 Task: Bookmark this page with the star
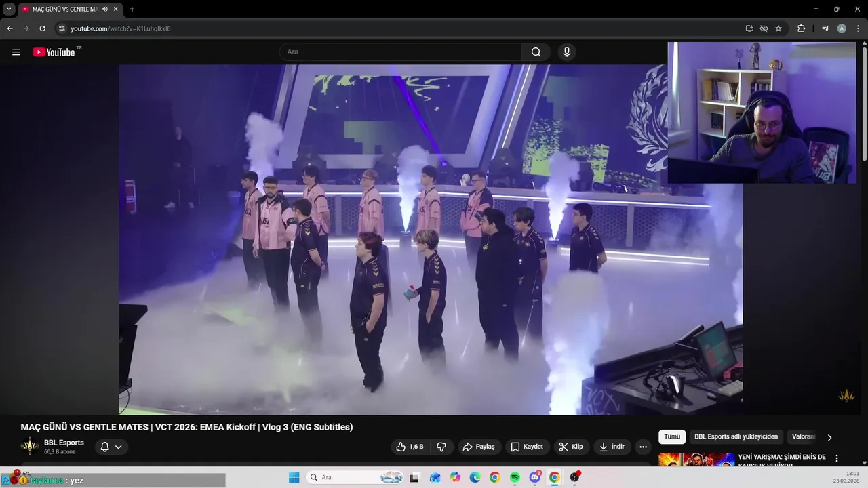pos(778,28)
